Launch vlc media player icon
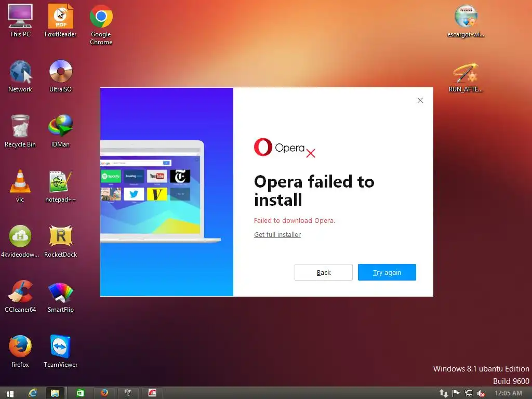 pyautogui.click(x=20, y=186)
